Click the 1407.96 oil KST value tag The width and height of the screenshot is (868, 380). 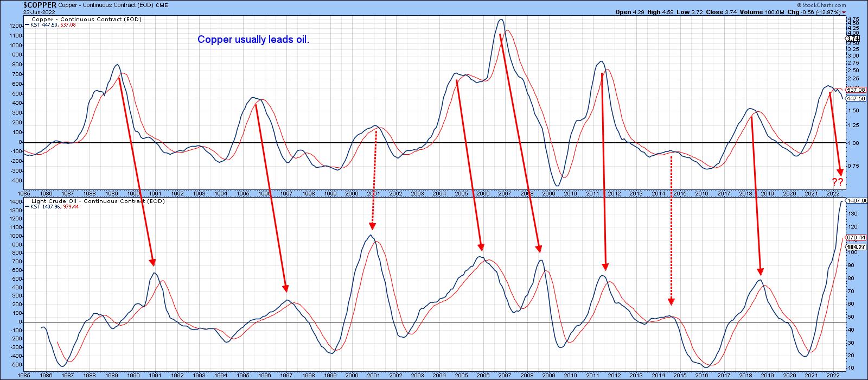tap(856, 200)
